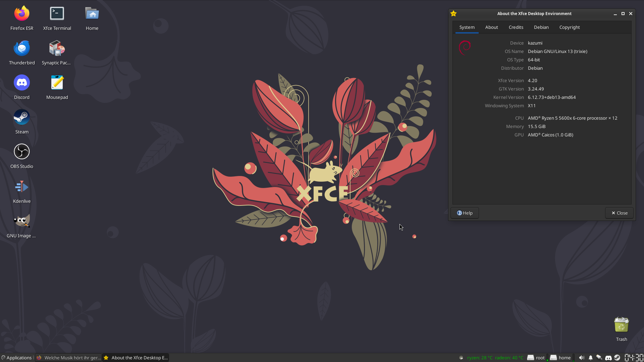This screenshot has width=644, height=362.
Task: Open Steam from the system tray
Action: pyautogui.click(x=617, y=358)
